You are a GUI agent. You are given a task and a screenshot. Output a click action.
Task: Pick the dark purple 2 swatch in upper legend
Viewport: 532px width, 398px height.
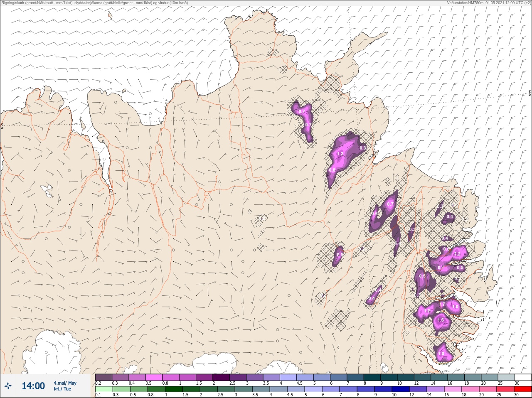tap(221, 377)
